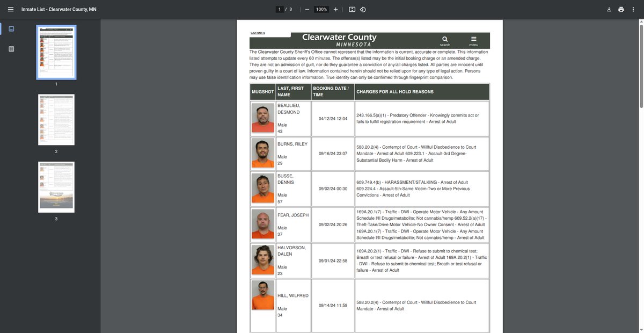Click the mugshot of Beaulieu, Desmond

(263, 118)
